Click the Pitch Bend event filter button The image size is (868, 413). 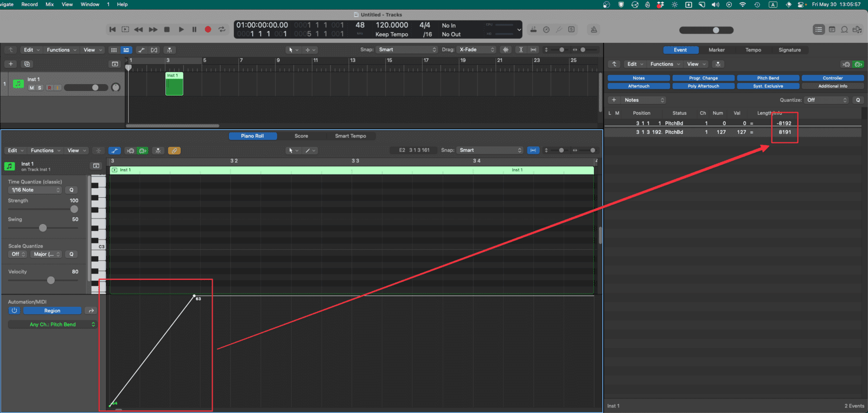768,78
